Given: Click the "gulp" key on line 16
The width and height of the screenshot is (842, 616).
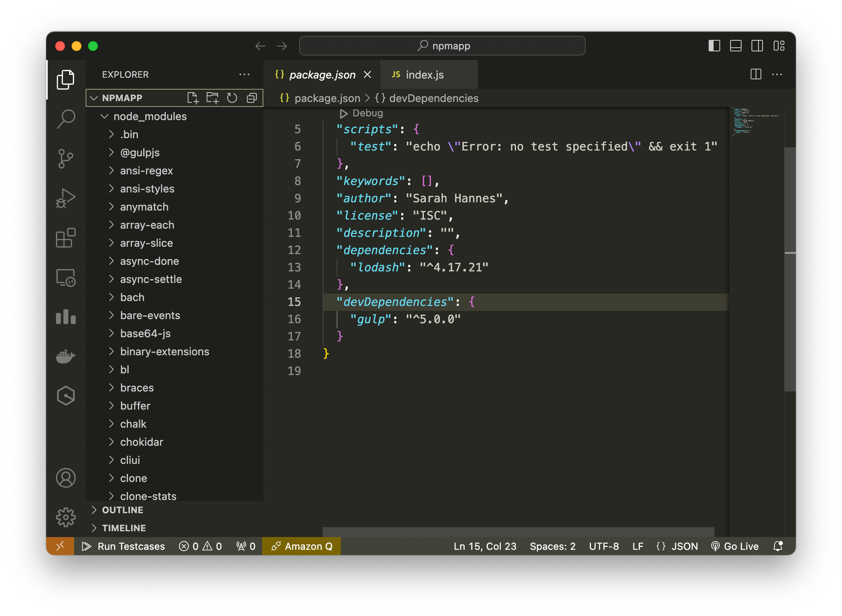Looking at the screenshot, I should pos(370,319).
